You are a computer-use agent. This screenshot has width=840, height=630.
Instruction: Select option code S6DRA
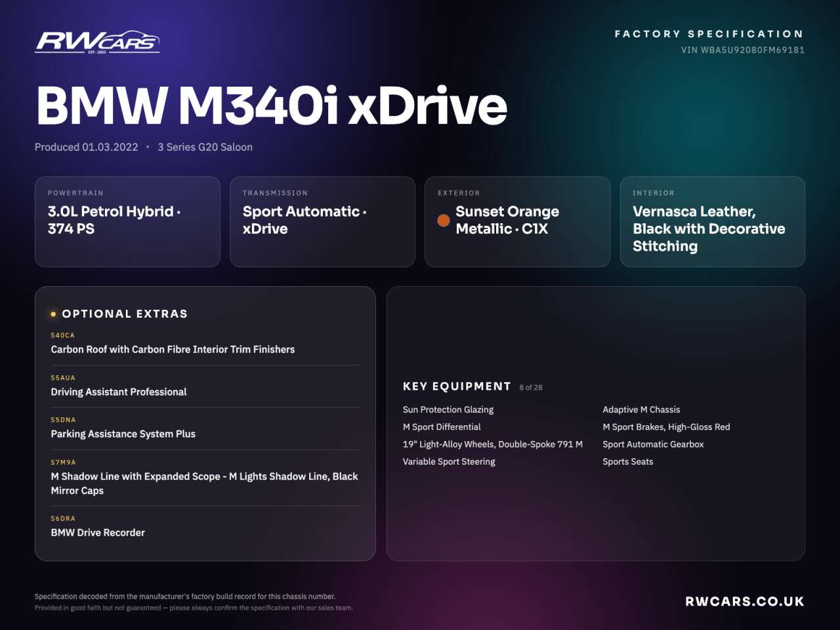click(x=63, y=518)
